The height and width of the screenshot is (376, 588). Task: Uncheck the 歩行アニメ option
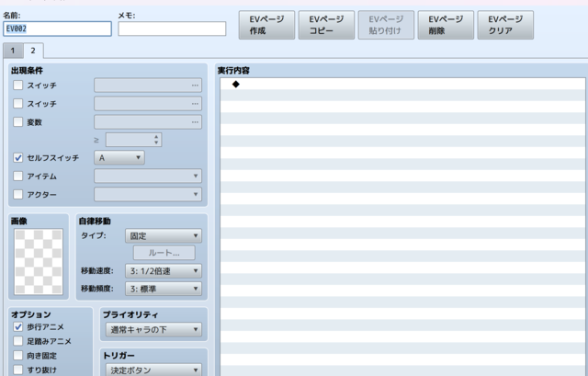point(18,327)
